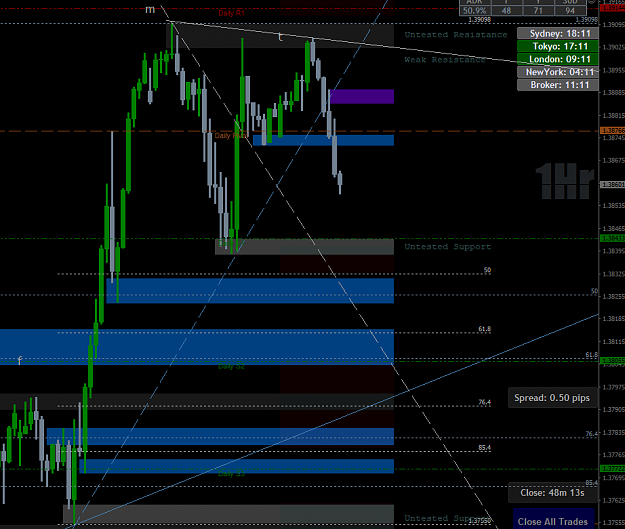Click the purple rectangle zone
The height and width of the screenshot is (529, 625).
(362, 96)
